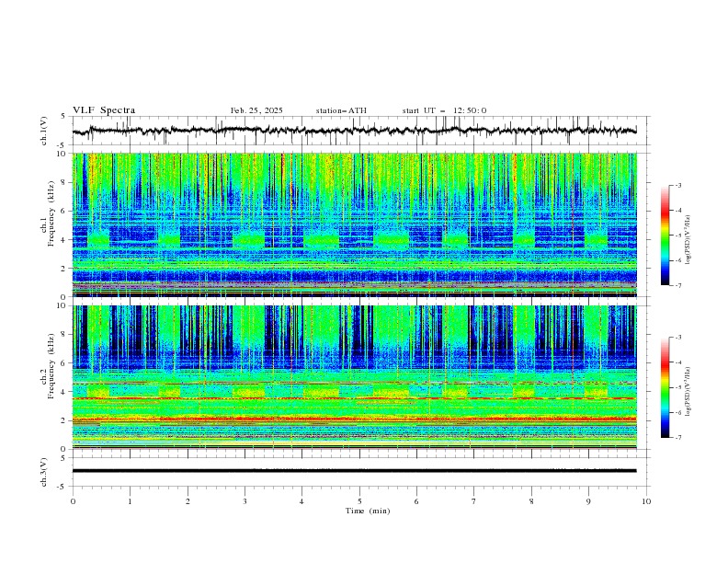The image size is (728, 563).
Task: Click the "5" minute tick on time axis
Action: pyautogui.click(x=359, y=501)
